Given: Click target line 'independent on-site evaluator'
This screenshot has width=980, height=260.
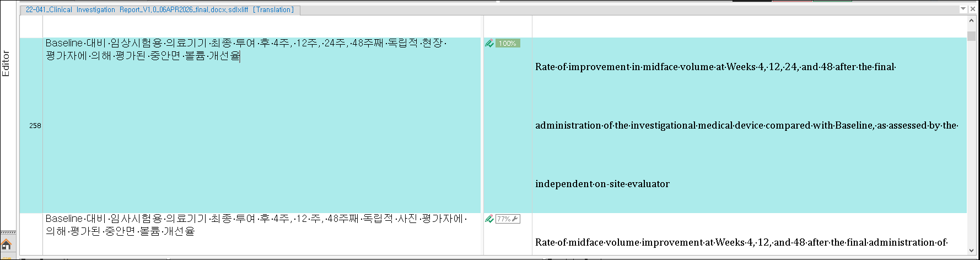Looking at the screenshot, I should (x=602, y=184).
